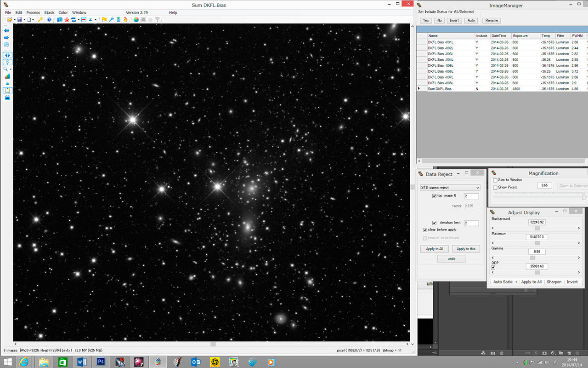Click the blue flask sidebar icon
Screen dimensions: 588x368
point(7,83)
